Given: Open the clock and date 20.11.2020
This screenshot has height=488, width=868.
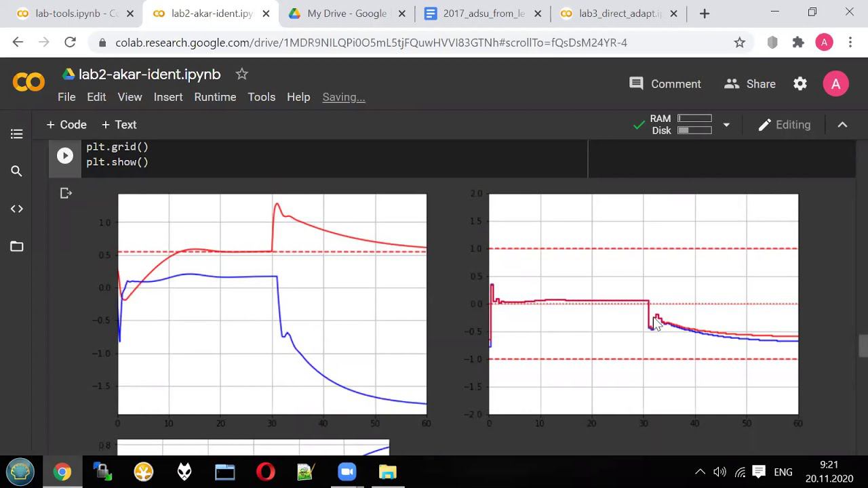Looking at the screenshot, I should [x=829, y=472].
